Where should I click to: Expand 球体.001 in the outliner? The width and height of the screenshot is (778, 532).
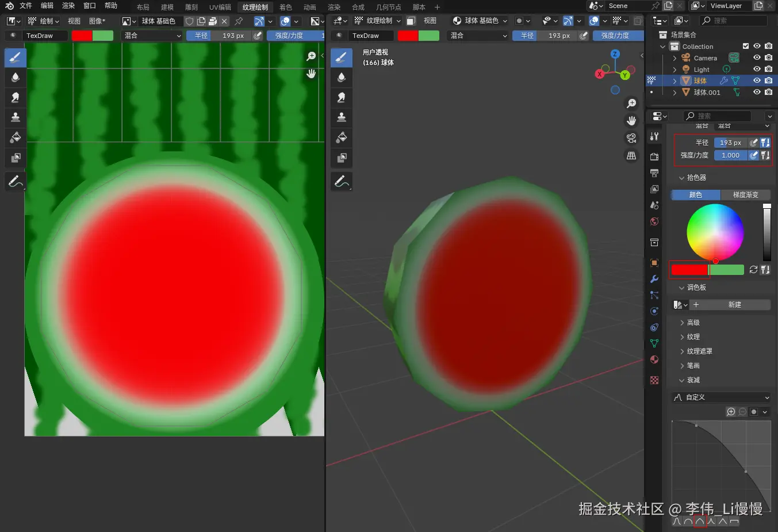pos(674,93)
